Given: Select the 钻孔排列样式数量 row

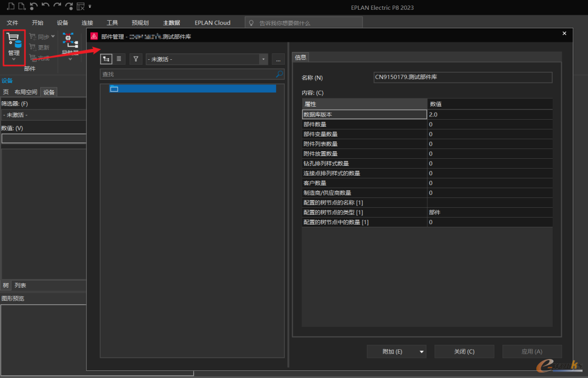Looking at the screenshot, I should (x=427, y=163).
